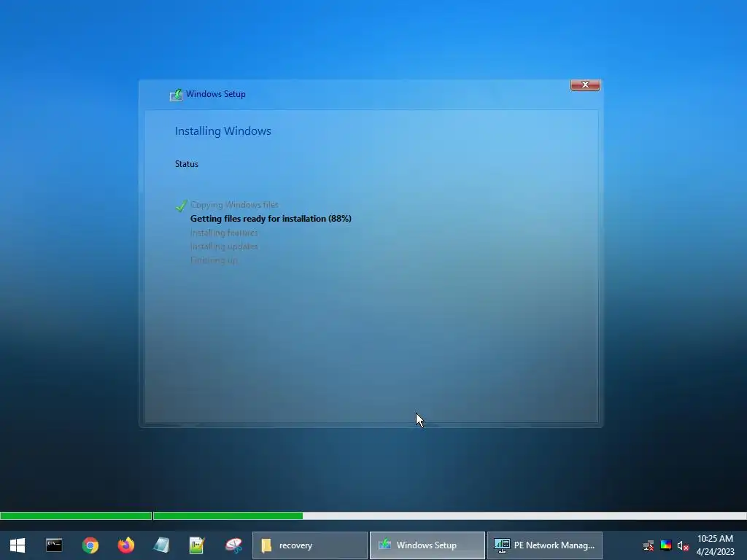Close the Windows Setup dialog

click(x=585, y=85)
